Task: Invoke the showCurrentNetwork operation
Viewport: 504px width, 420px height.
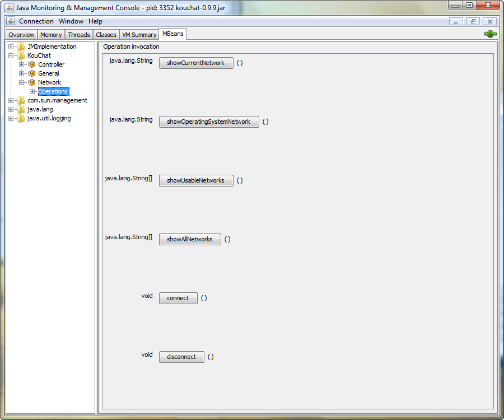Action: point(196,63)
